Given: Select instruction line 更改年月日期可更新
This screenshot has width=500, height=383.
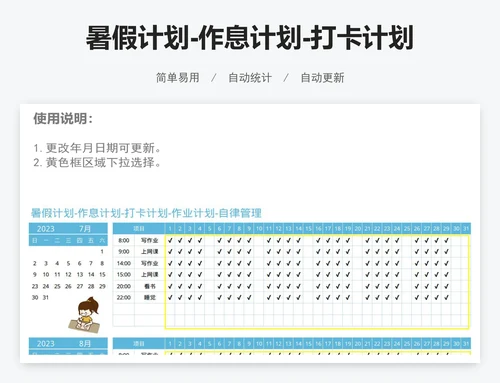Looking at the screenshot, I should pyautogui.click(x=97, y=148).
